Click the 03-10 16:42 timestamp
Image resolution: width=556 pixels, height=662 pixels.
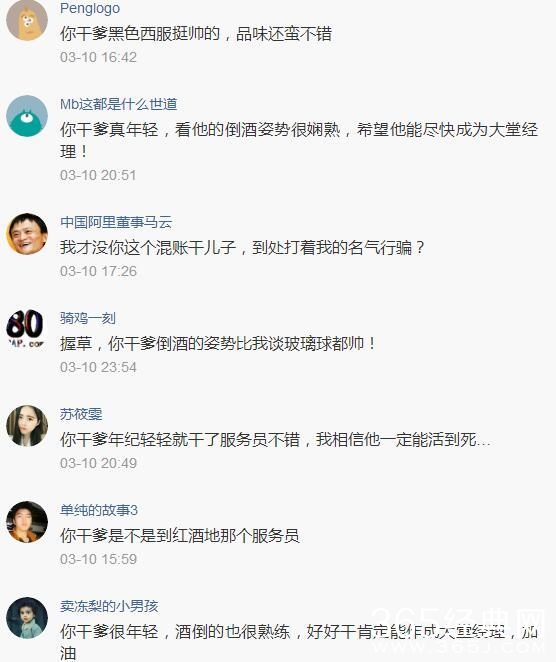coord(98,57)
